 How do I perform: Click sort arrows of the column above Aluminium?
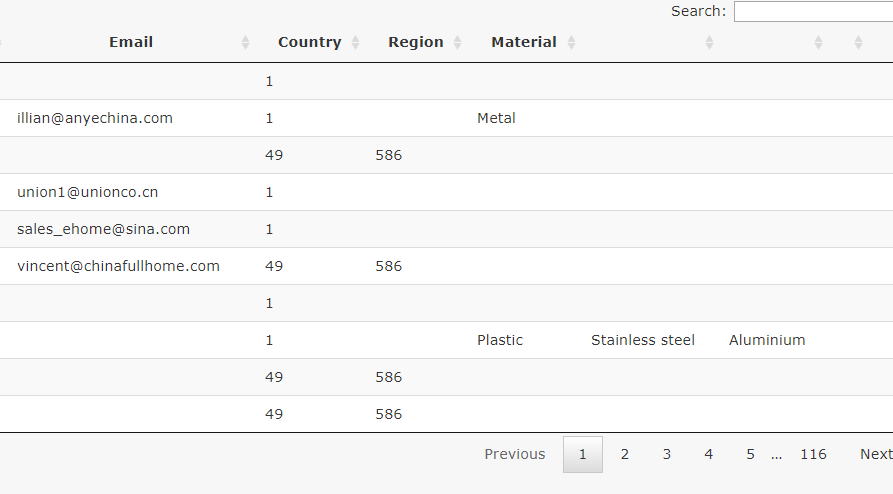coord(819,43)
